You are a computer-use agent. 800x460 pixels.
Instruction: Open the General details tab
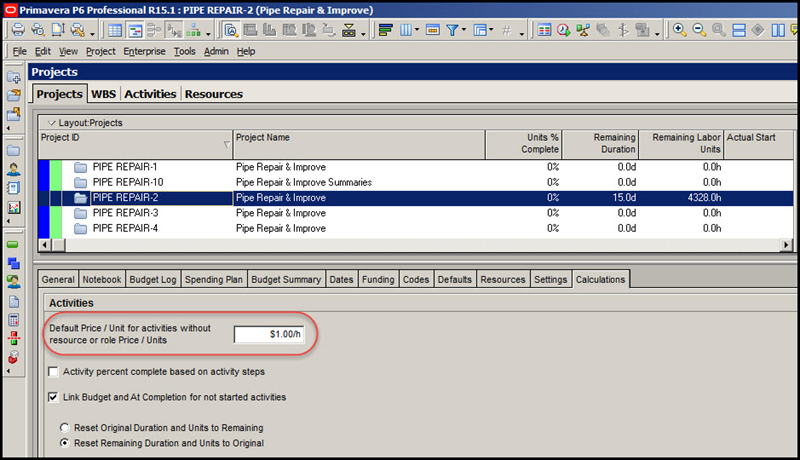[x=58, y=279]
